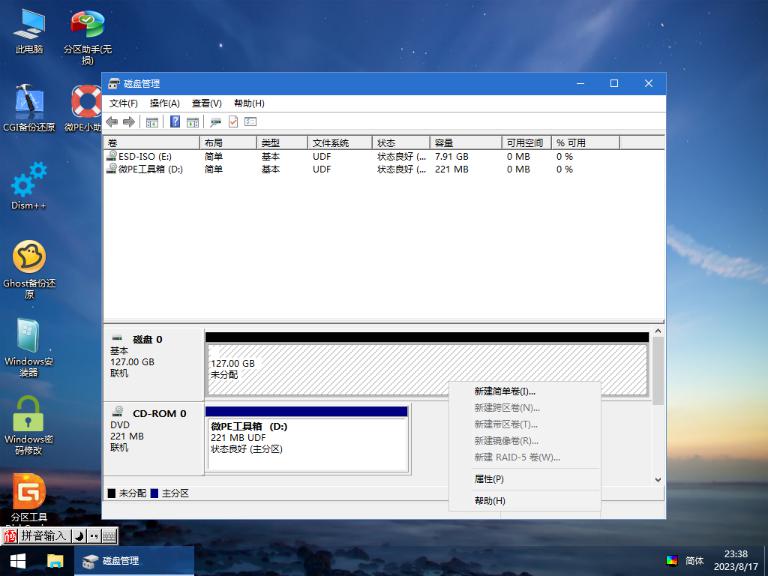Sort by the 文件系统 column header
Screen dimensions: 768x576
(339, 143)
